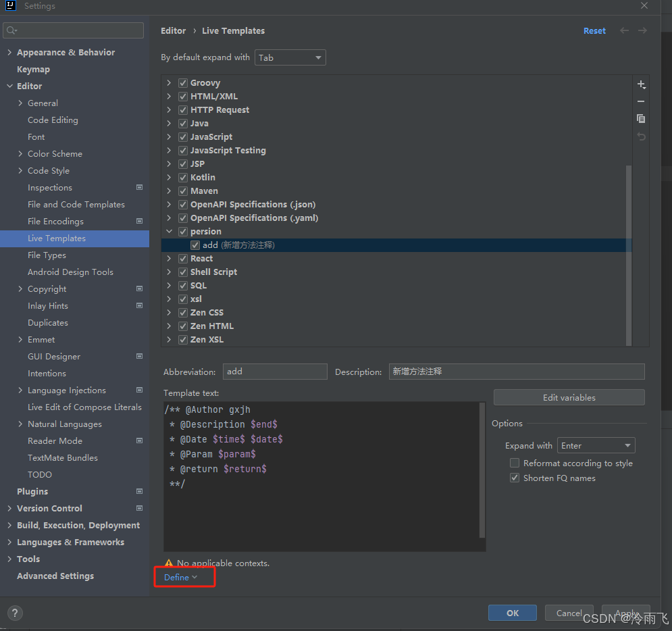Click the search magnifier icon in settings

pos(11,30)
